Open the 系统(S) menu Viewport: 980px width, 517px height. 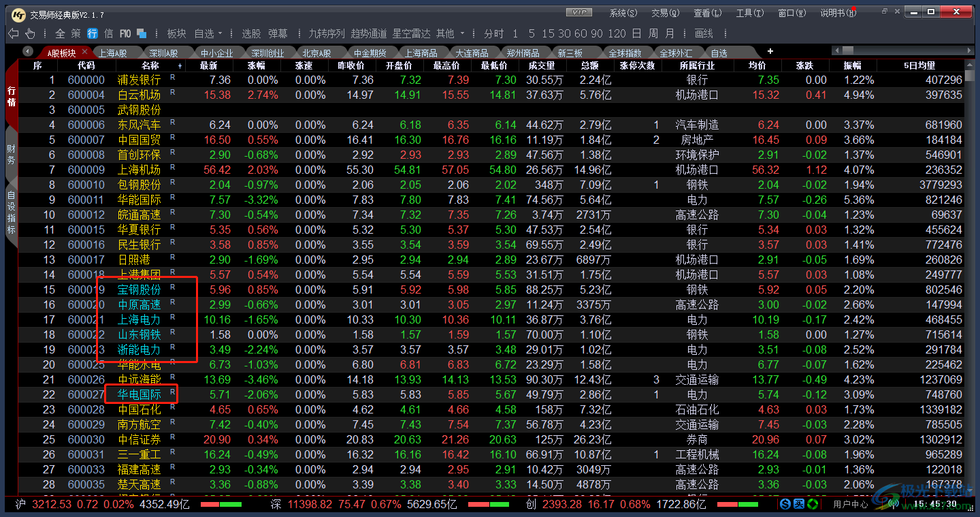[x=623, y=13]
